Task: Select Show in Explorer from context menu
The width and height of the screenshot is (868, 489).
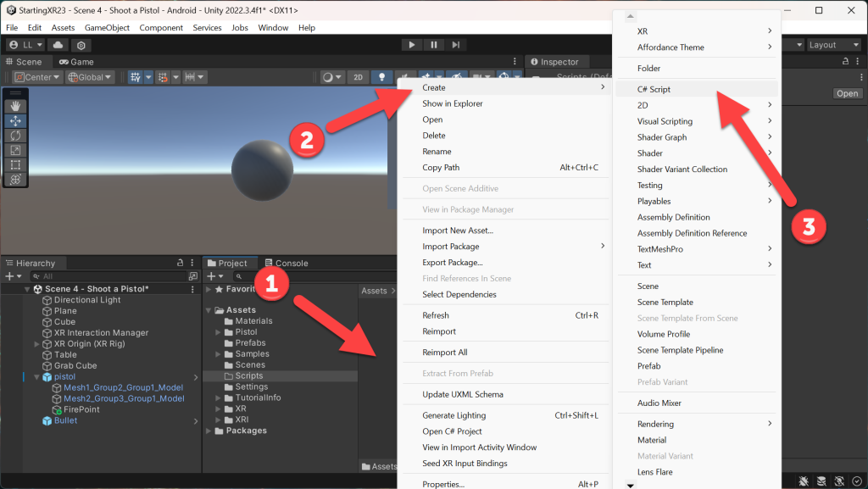Action: [504, 103]
